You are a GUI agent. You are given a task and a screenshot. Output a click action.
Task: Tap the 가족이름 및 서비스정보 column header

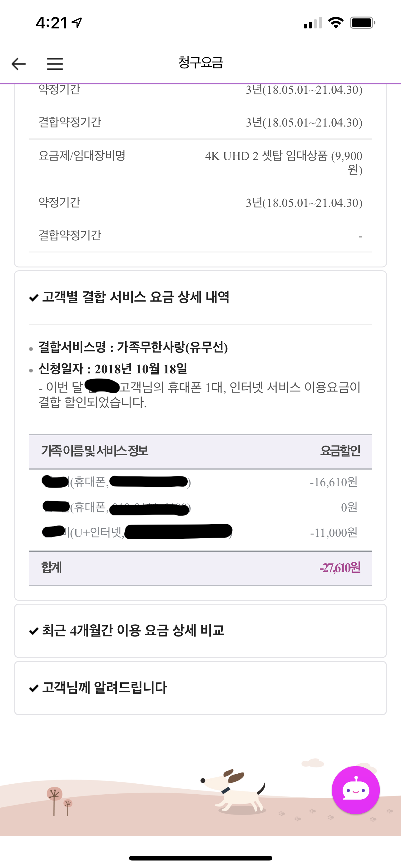point(95,451)
